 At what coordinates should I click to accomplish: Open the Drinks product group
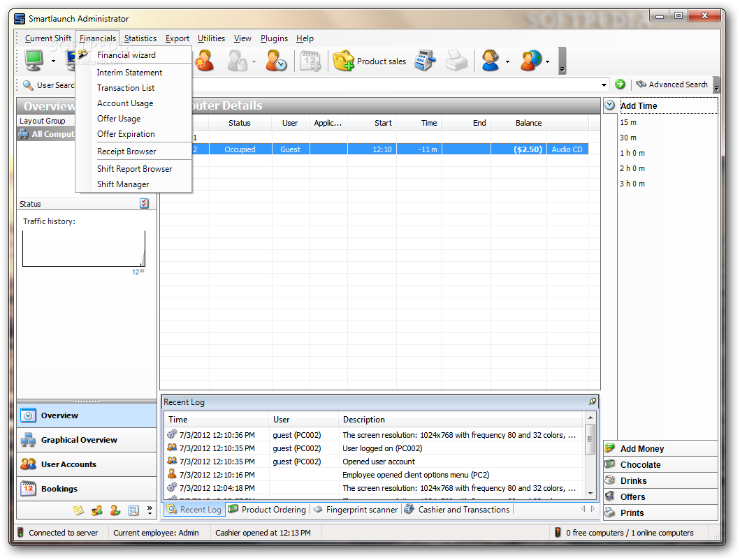point(661,480)
